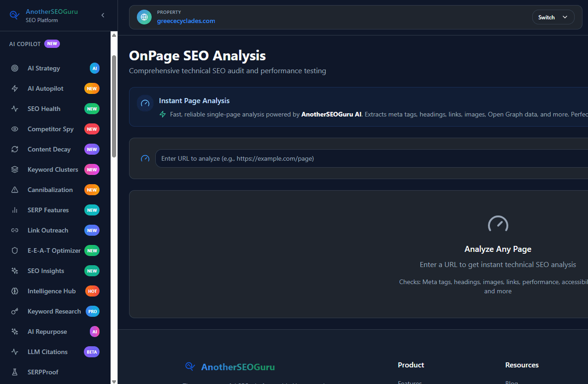
Task: Click the gauge icon beside the URL field
Action: [x=145, y=158]
